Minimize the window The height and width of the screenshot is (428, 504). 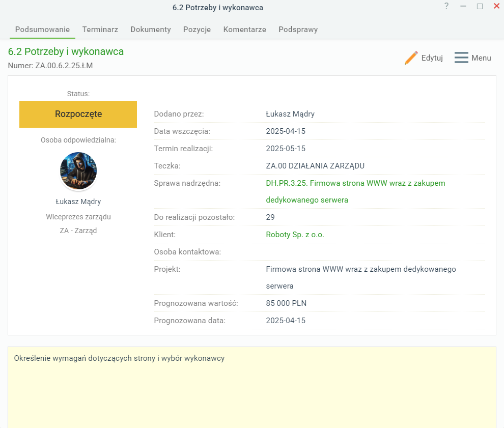[463, 6]
